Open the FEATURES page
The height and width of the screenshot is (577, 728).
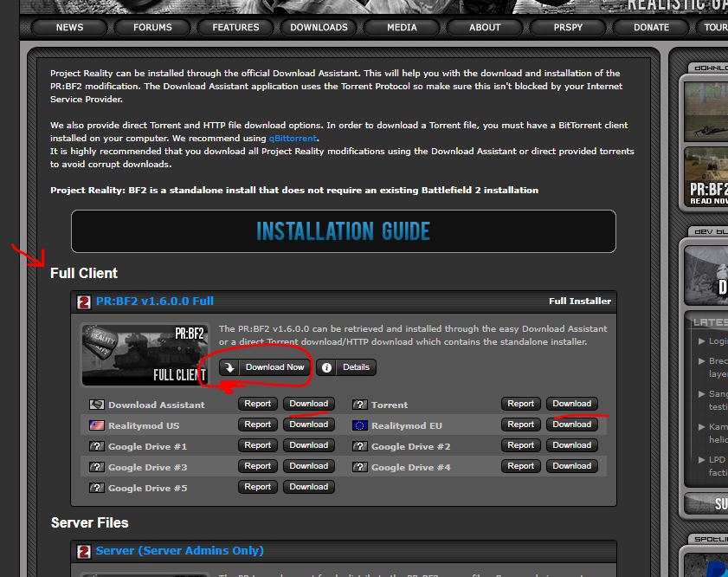235,28
